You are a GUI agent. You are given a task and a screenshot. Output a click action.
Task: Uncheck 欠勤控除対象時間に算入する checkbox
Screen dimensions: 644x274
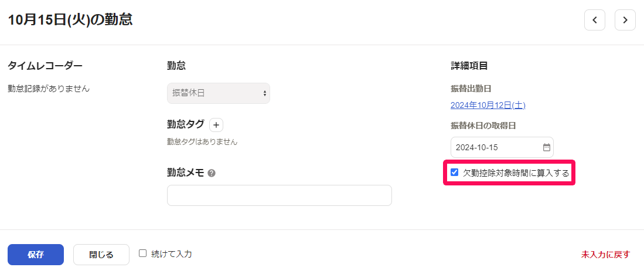pyautogui.click(x=454, y=172)
